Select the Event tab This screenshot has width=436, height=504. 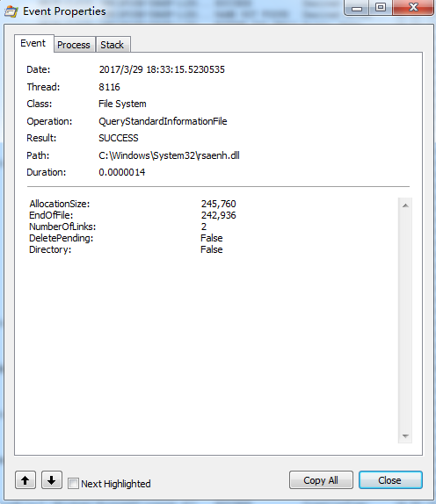click(x=33, y=43)
